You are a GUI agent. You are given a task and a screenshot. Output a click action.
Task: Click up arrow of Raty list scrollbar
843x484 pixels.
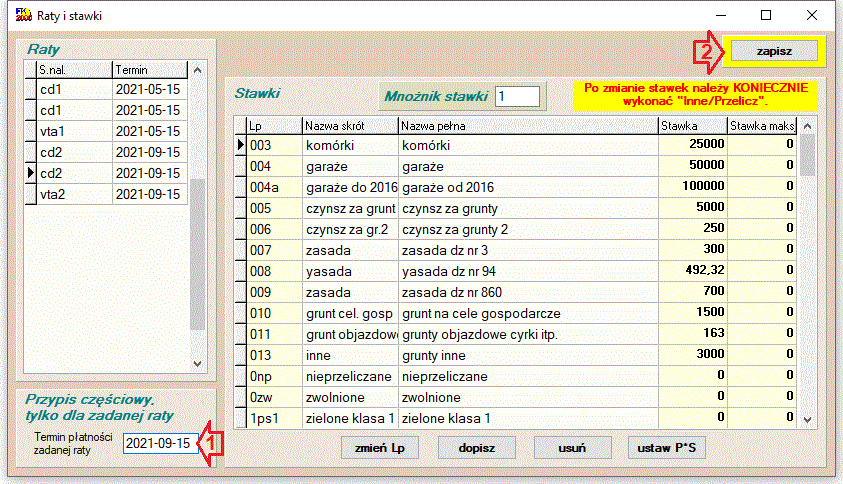point(197,70)
